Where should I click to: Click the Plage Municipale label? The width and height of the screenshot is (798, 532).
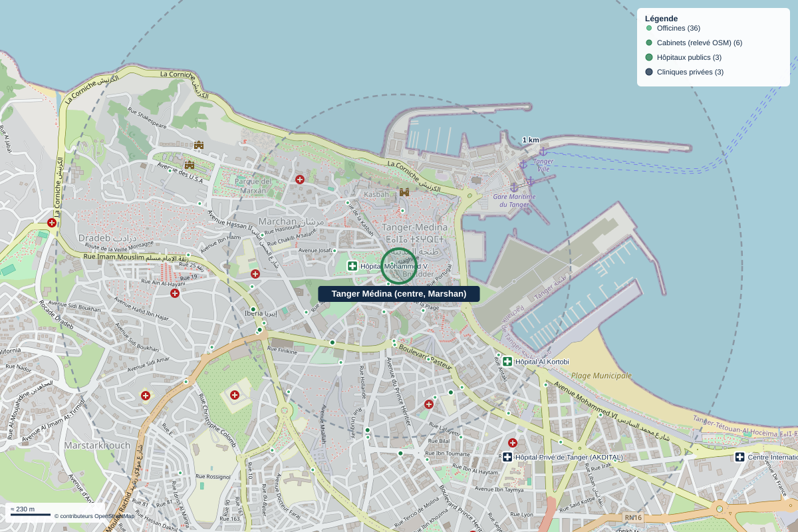601,376
